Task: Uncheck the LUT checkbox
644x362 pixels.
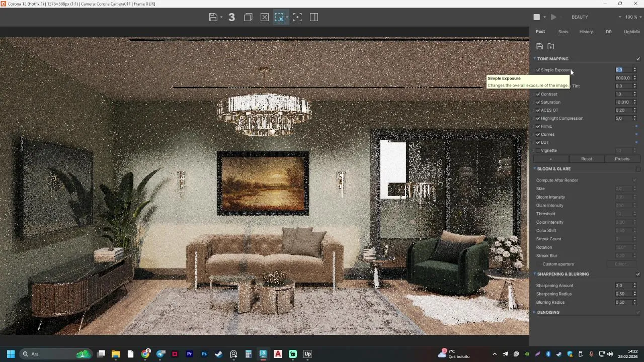Action: 538,142
